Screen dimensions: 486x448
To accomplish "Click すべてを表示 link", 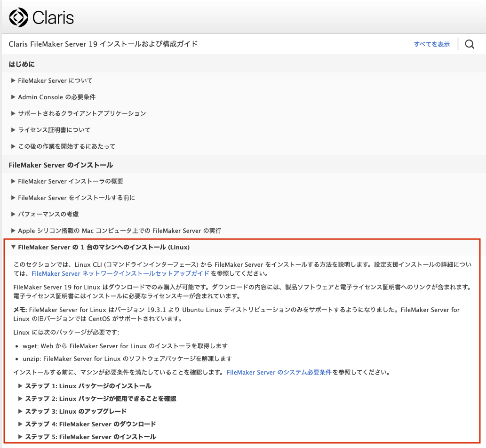I will tap(431, 44).
